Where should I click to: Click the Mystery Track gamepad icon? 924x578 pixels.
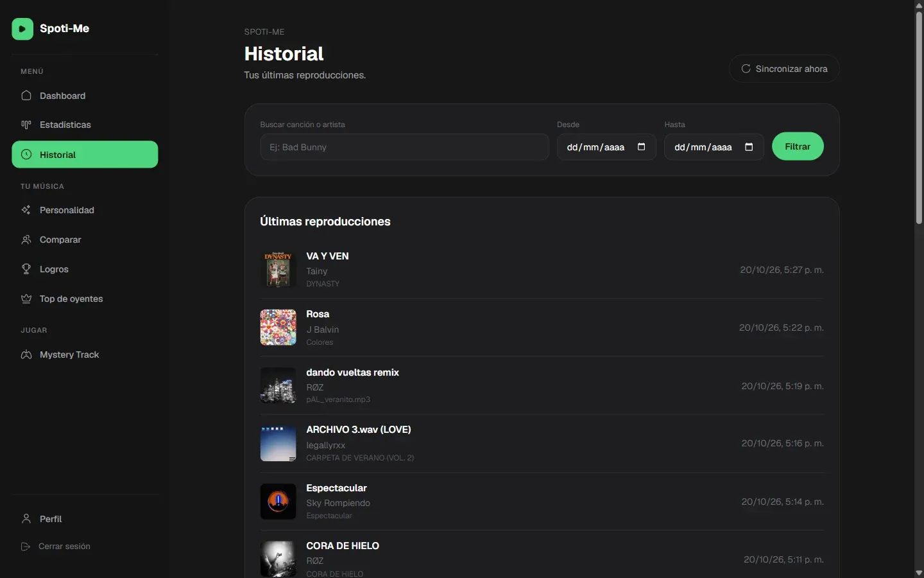tap(26, 355)
